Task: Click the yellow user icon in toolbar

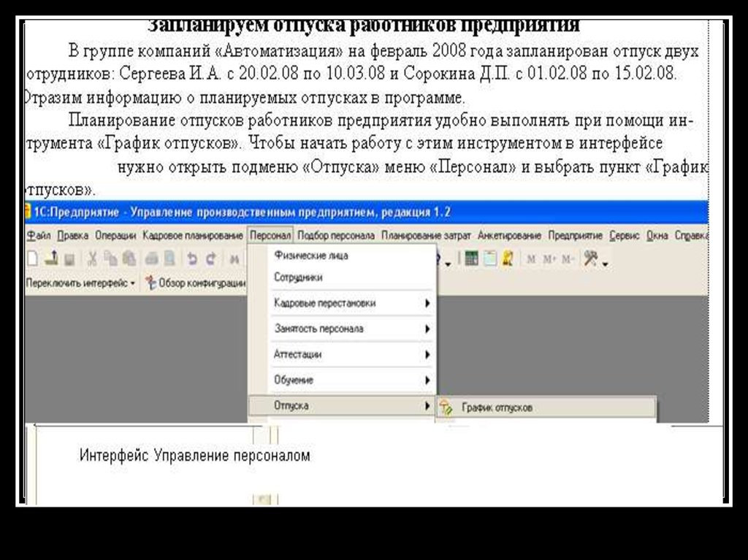Action: tap(507, 258)
